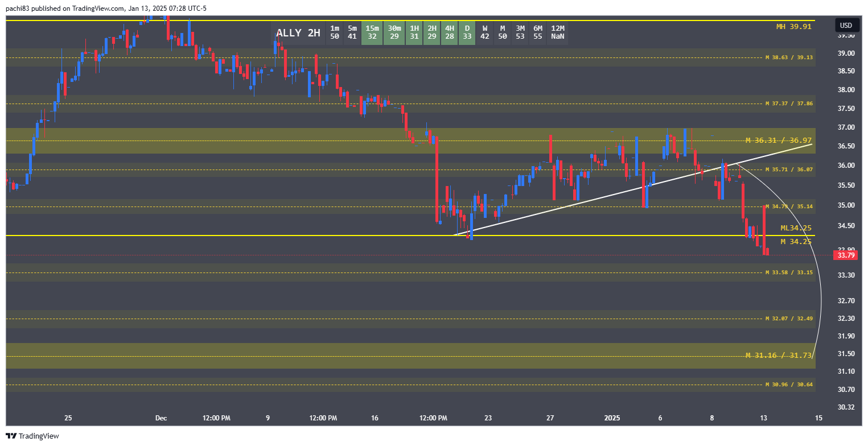
Task: Click 35.00 on the price axis
Action: point(846,205)
